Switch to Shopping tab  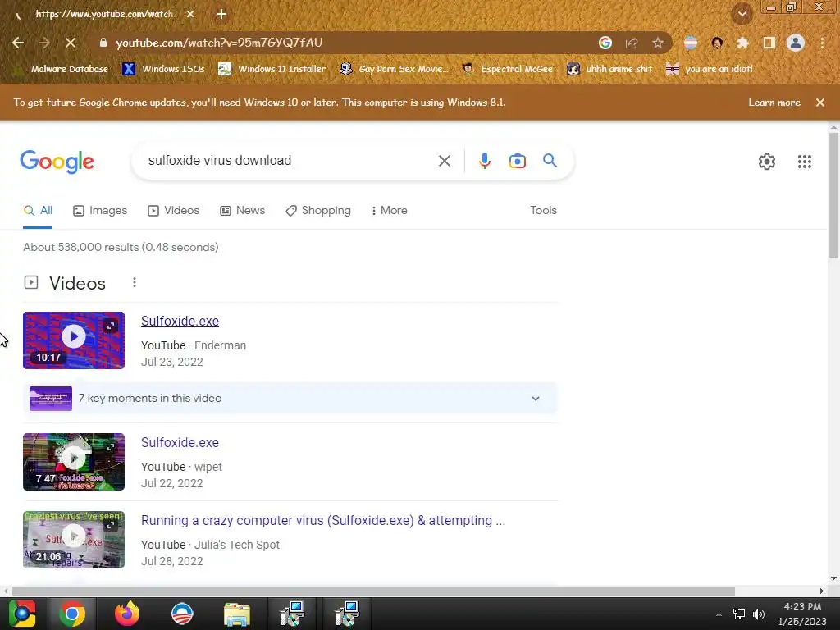coord(318,211)
